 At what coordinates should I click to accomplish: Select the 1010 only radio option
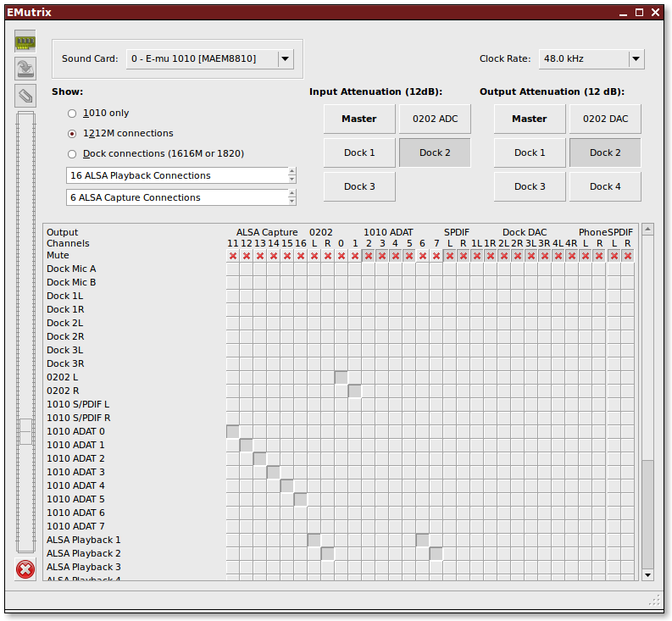point(72,114)
